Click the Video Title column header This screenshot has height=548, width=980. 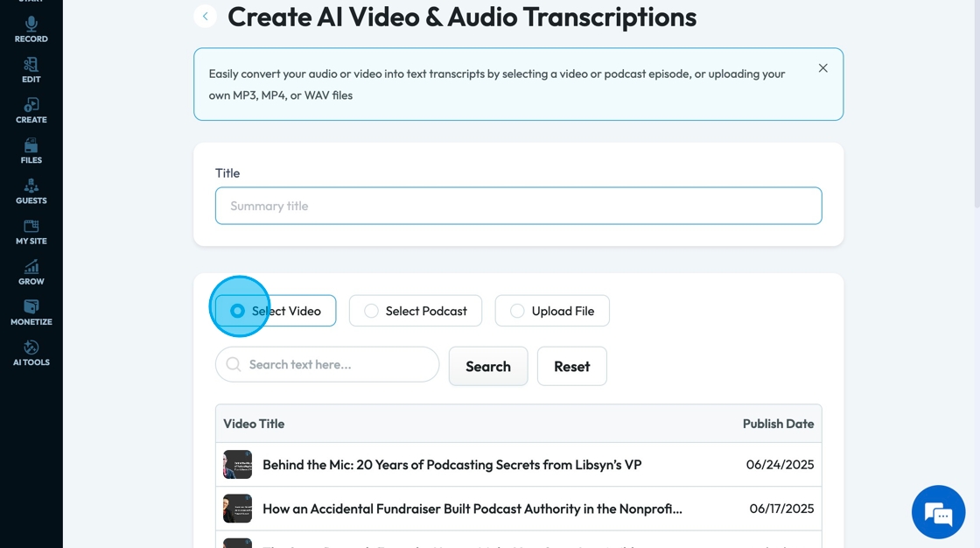coord(254,424)
